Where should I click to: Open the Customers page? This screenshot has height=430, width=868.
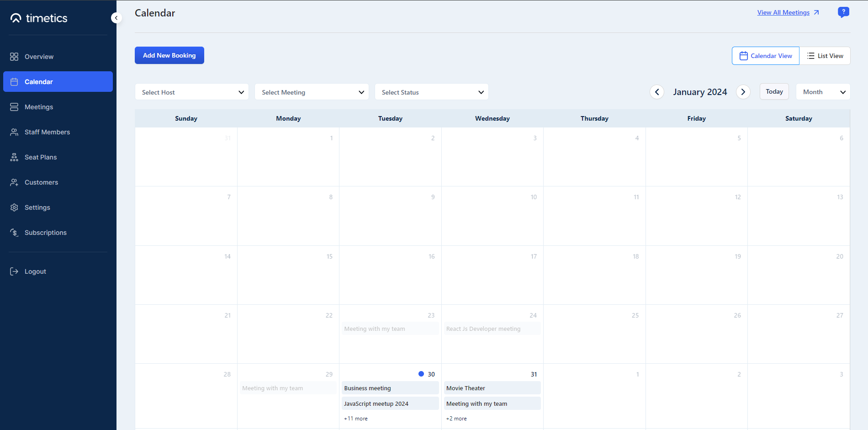[41, 182]
